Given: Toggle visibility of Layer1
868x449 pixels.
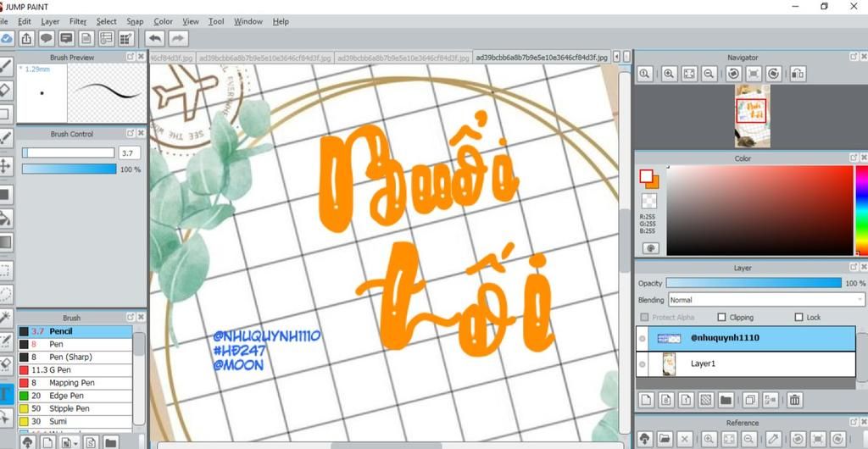Looking at the screenshot, I should click(643, 363).
